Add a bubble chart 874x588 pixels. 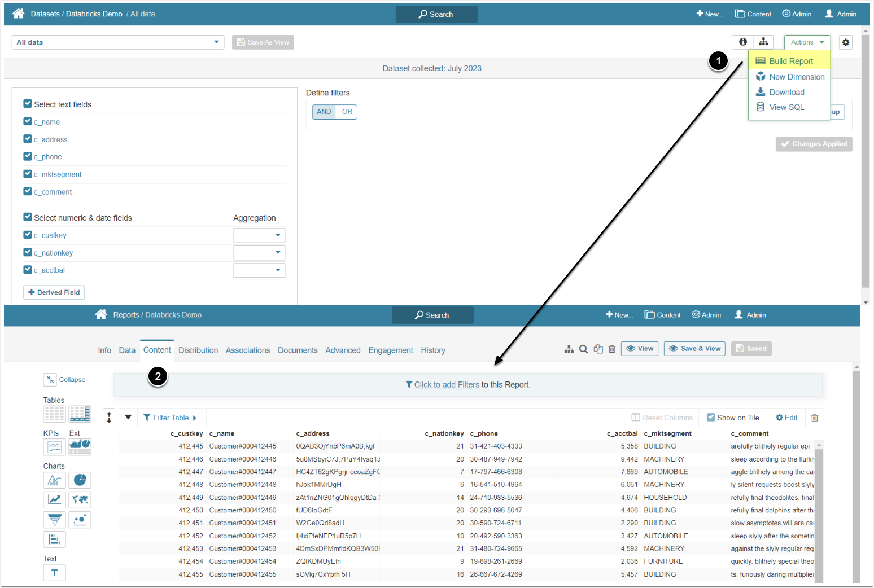pos(80,520)
